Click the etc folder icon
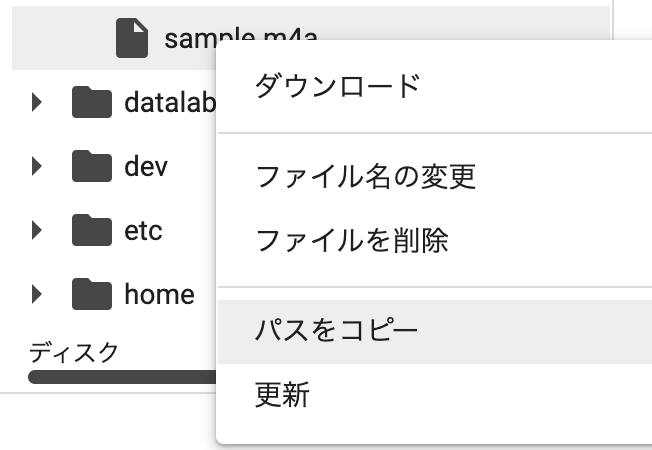Viewport: 652px width, 450px height. pos(92,230)
